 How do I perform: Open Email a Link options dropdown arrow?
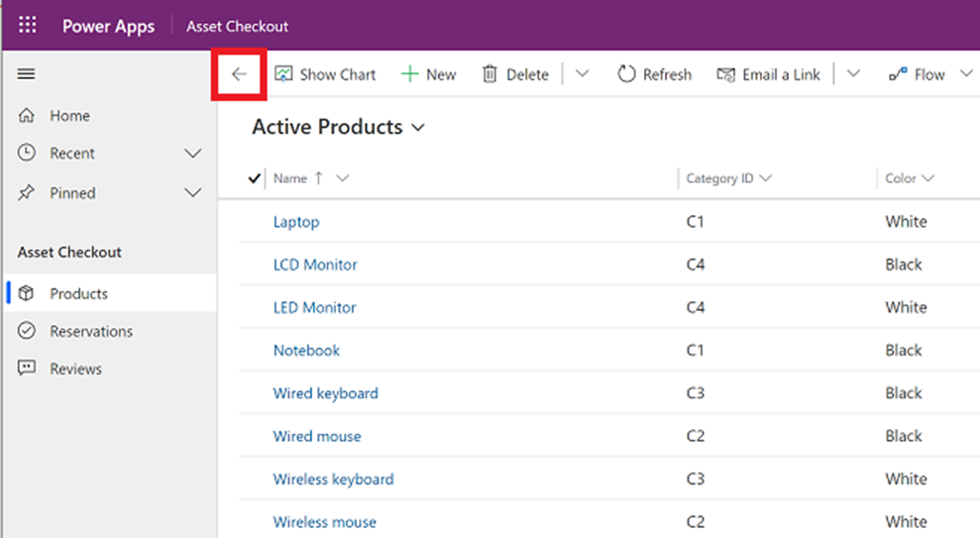point(852,74)
